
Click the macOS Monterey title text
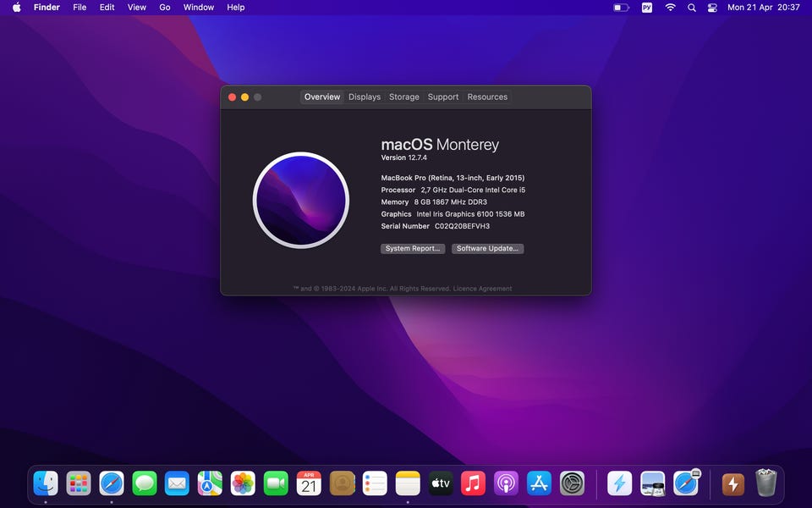pos(440,145)
